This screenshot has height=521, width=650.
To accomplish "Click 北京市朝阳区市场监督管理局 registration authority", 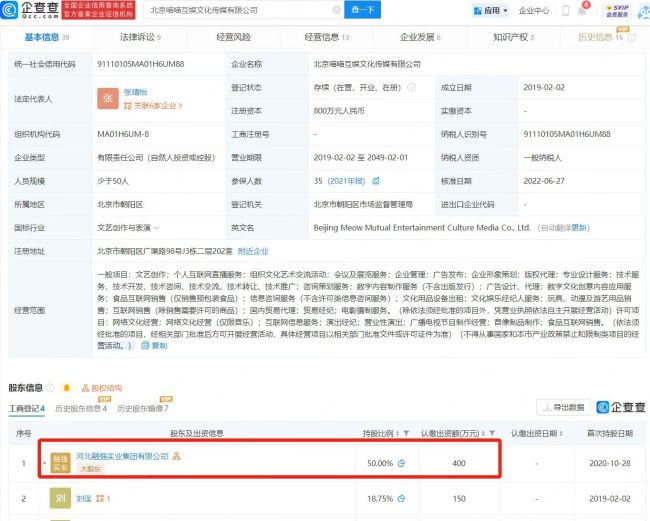I will [363, 204].
